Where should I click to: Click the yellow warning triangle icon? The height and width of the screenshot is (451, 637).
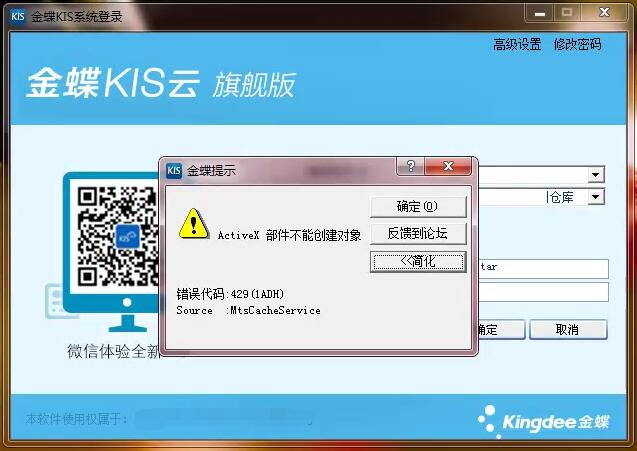(x=193, y=222)
